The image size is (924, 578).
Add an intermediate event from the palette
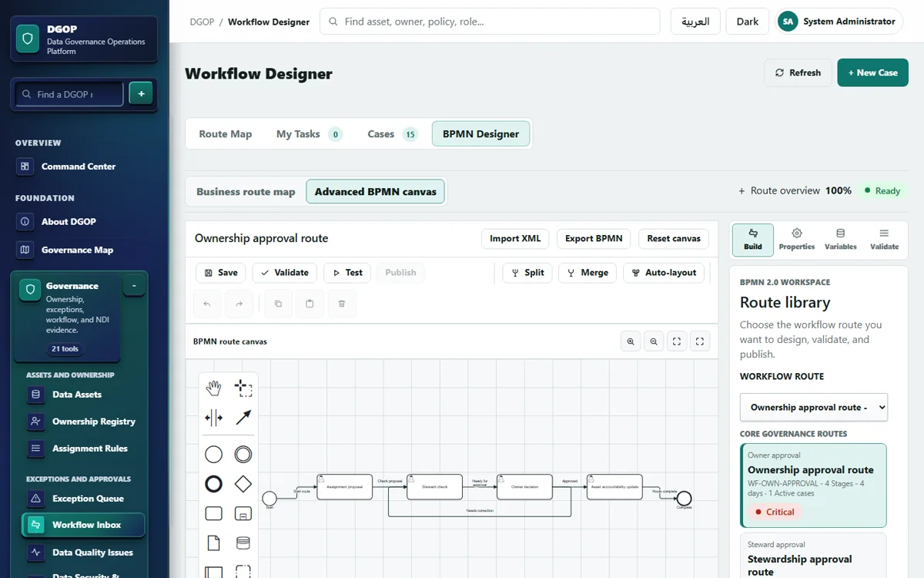coord(243,455)
